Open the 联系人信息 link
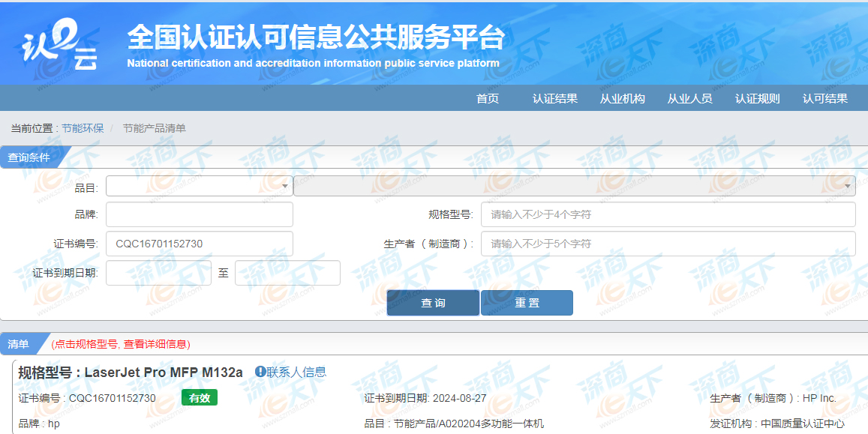 click(x=296, y=372)
